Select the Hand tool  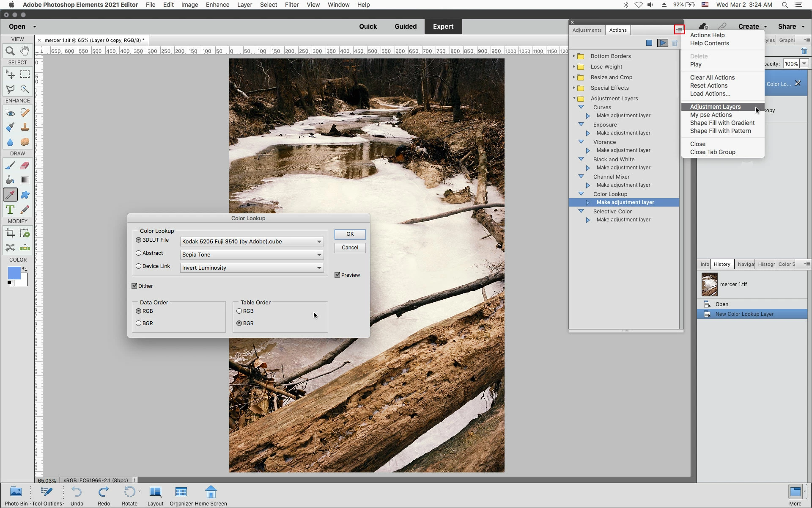coord(25,51)
